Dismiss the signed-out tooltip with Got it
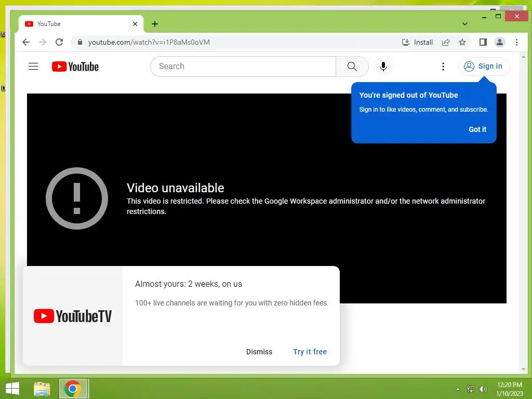This screenshot has width=532, height=399. point(477,129)
